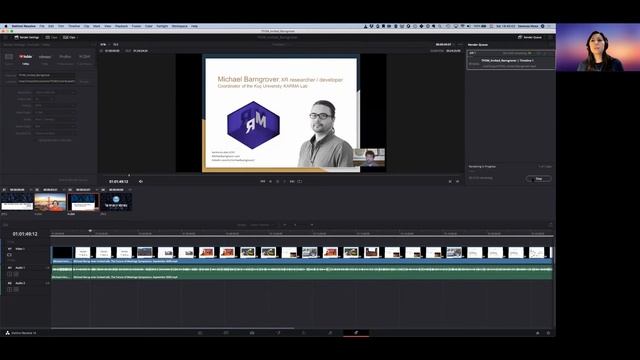Select the green audio clip on Audio 1
This screenshot has height=360, width=640.
[312, 272]
